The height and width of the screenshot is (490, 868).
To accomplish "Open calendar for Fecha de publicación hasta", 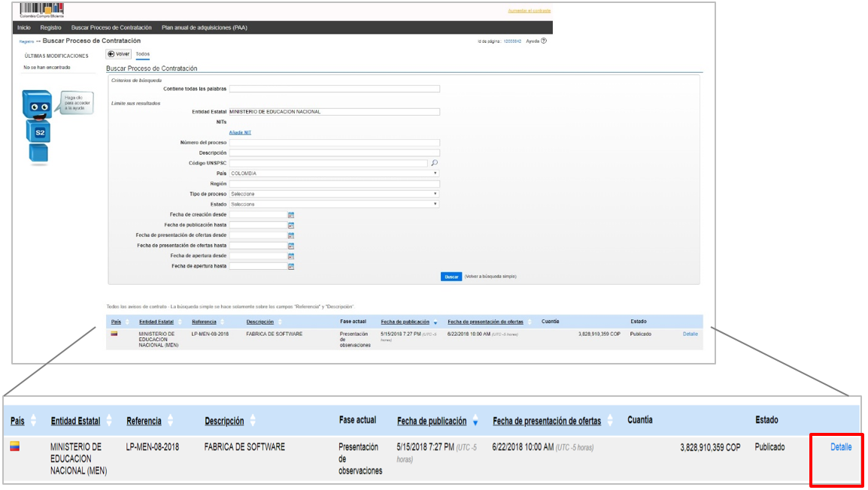I will click(x=291, y=225).
